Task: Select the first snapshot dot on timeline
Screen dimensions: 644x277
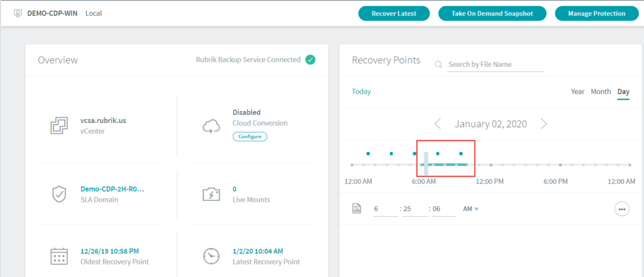Action: coord(368,153)
